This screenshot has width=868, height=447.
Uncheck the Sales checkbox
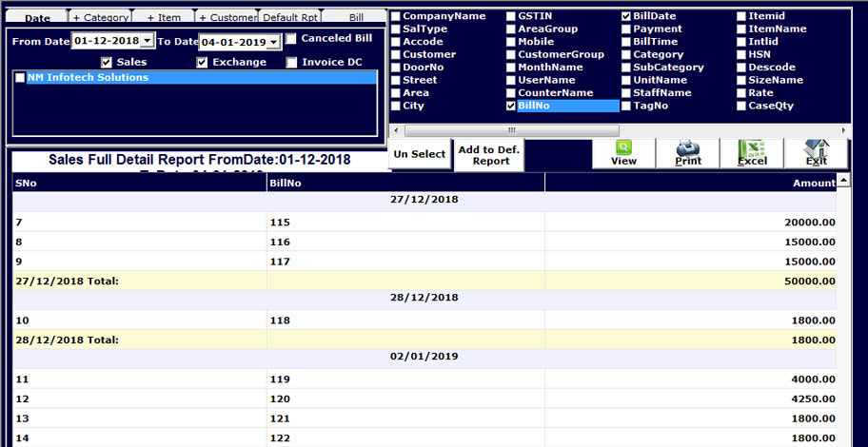pos(107,63)
